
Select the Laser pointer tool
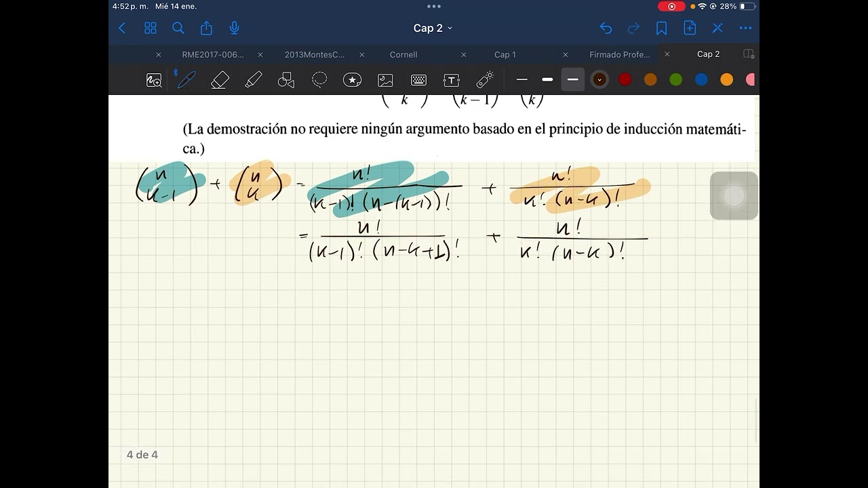(x=485, y=80)
